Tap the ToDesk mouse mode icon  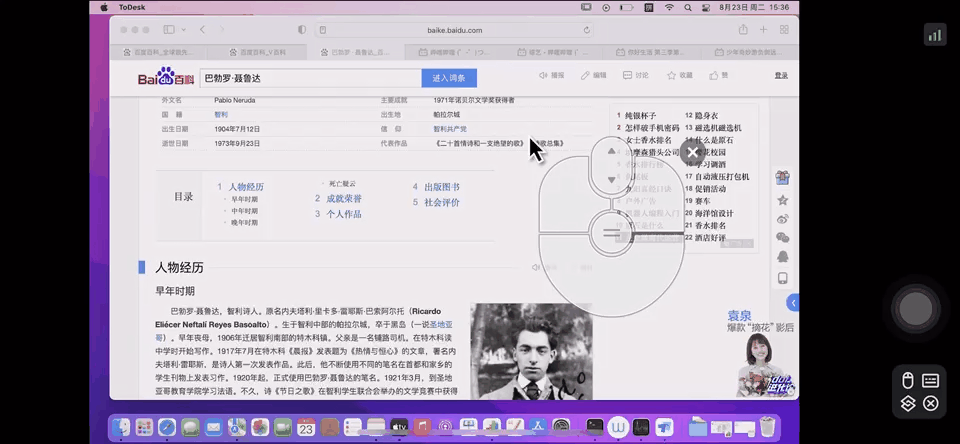[908, 381]
